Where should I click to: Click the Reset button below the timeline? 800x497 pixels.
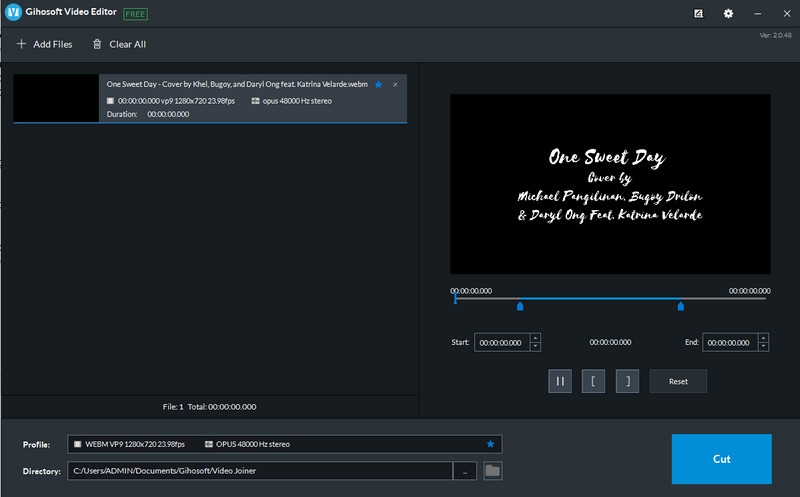[678, 381]
